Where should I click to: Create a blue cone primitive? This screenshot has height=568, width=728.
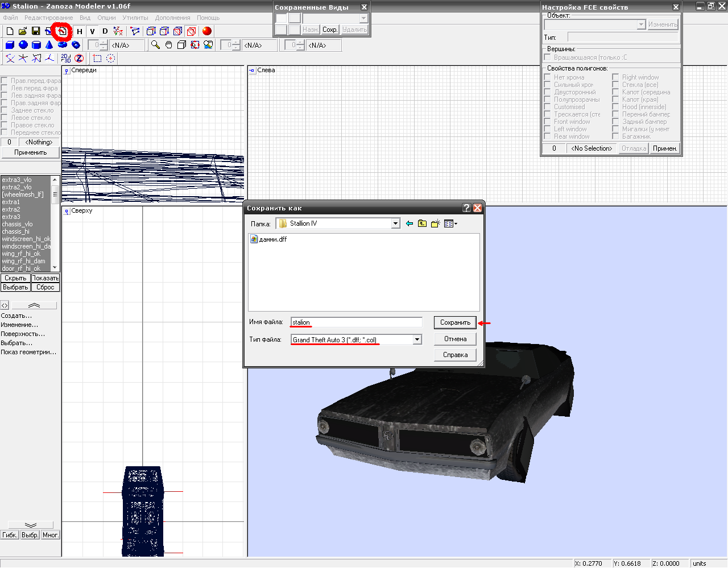click(x=49, y=45)
